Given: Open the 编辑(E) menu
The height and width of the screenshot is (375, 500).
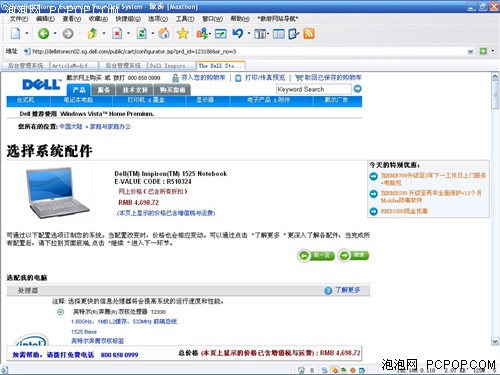Looking at the screenshot, I should click(x=45, y=19).
